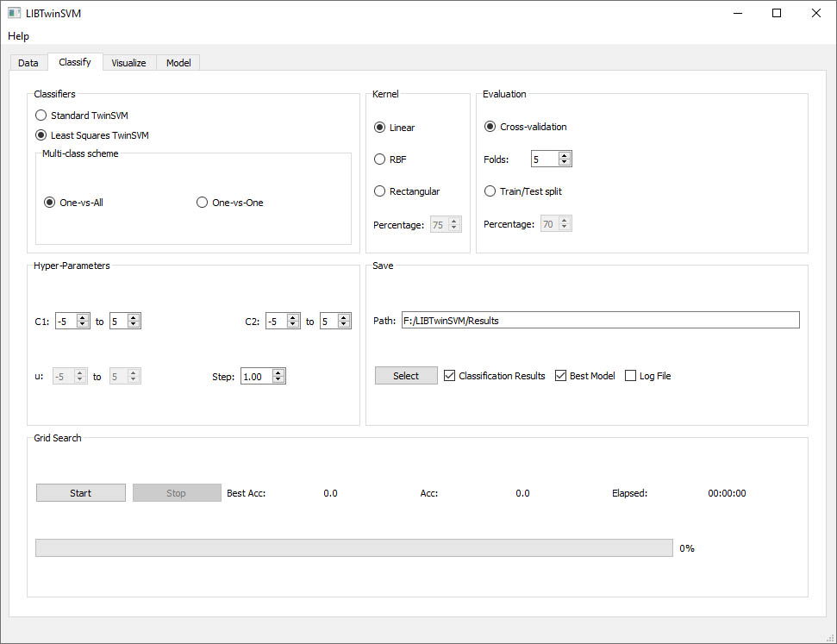Increase C1 upper bound with up arrow
This screenshot has height=644, width=837.
[x=134, y=318]
